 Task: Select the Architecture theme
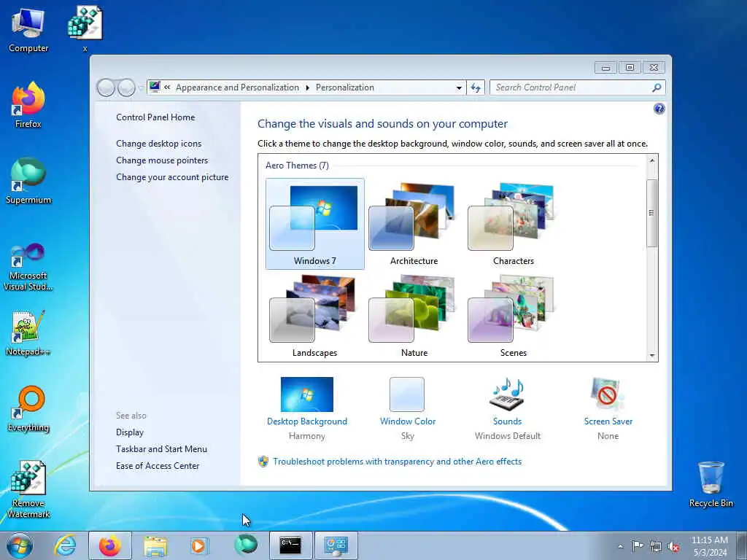(x=414, y=224)
